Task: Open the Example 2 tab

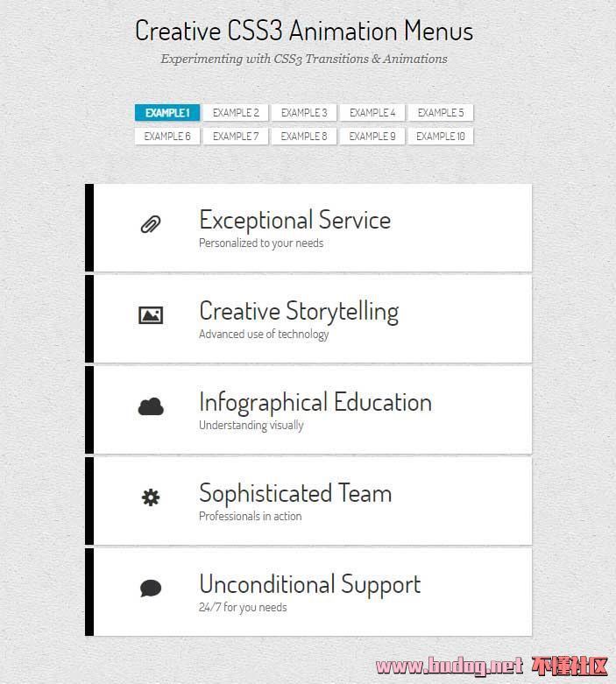Action: coord(236,113)
